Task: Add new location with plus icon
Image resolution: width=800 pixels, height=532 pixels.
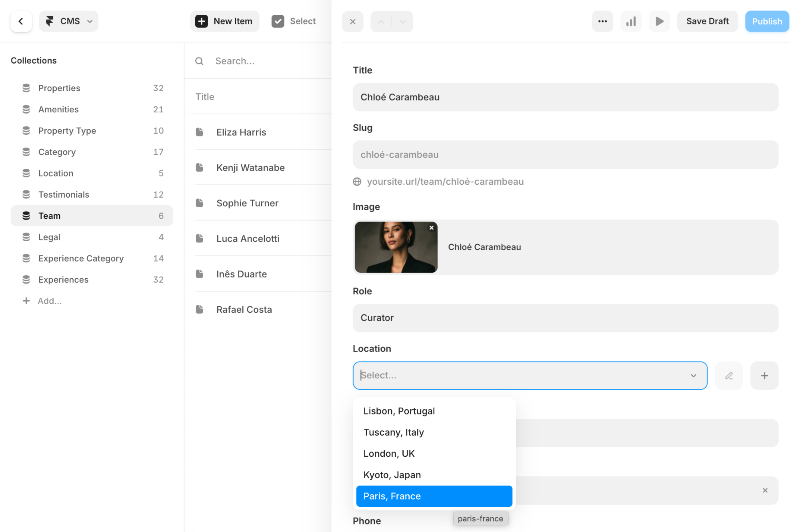Action: pos(764,376)
